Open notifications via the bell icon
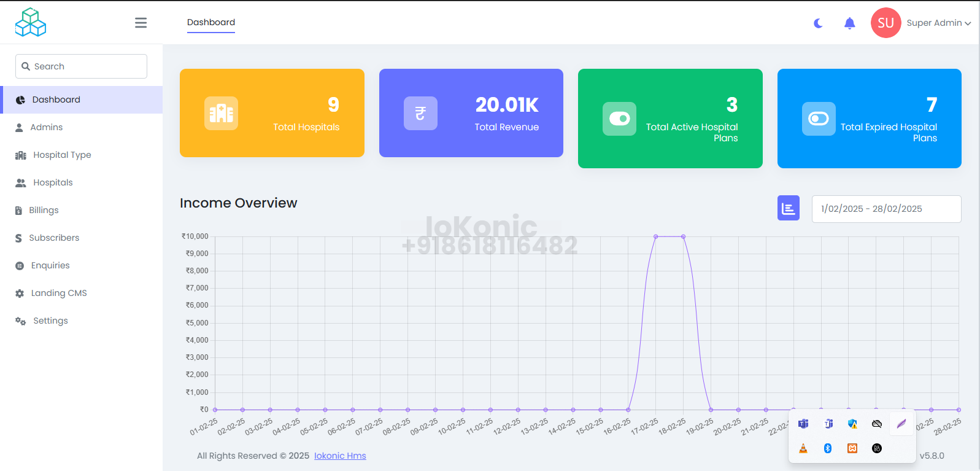980x471 pixels. coord(849,23)
